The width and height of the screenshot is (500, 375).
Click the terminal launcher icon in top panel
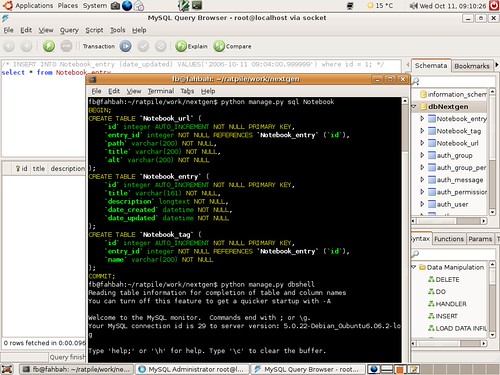pos(197,5)
